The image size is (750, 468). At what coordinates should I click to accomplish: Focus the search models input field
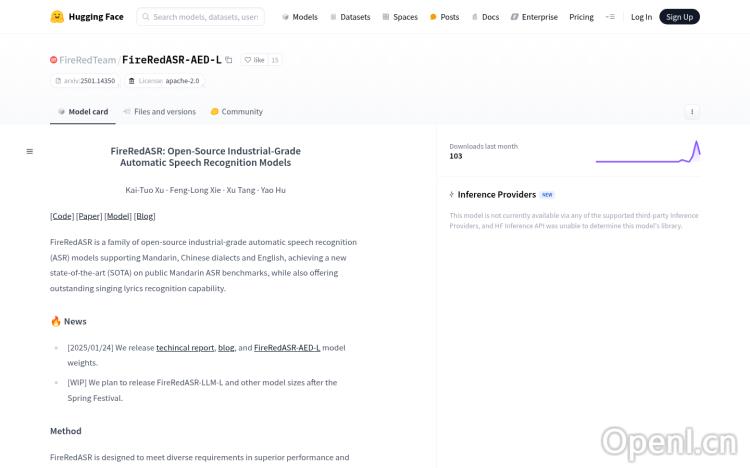pos(206,17)
